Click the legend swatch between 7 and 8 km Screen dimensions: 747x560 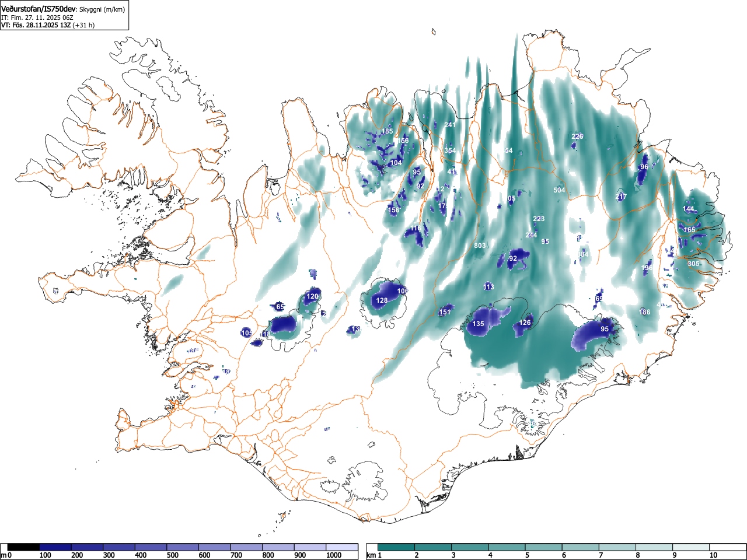[619, 547]
